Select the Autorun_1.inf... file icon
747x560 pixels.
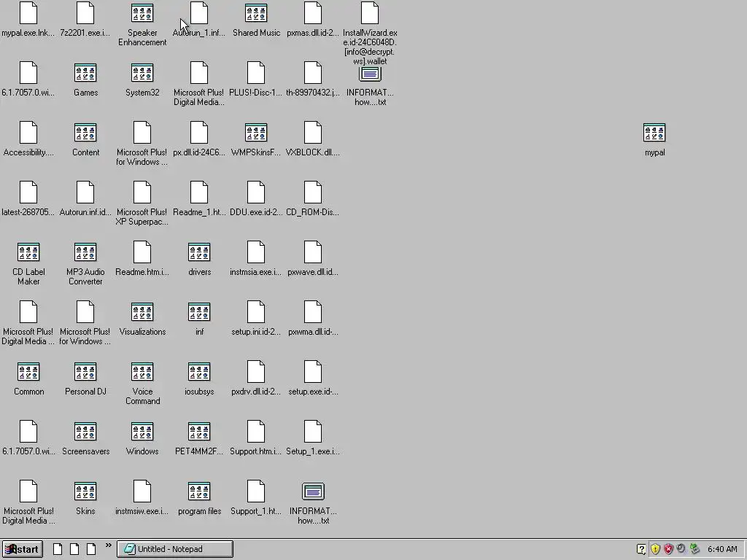tap(199, 13)
